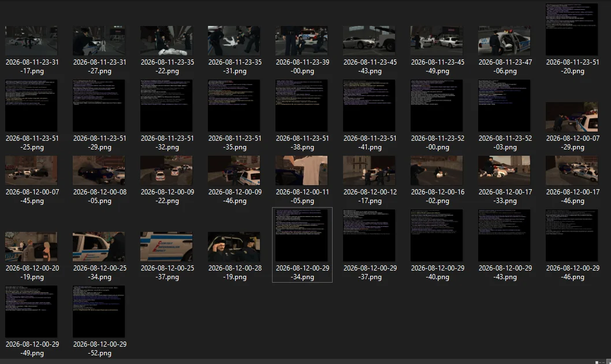Pick thumbnail 2026-08-12-00-07-45.png

tap(31, 171)
